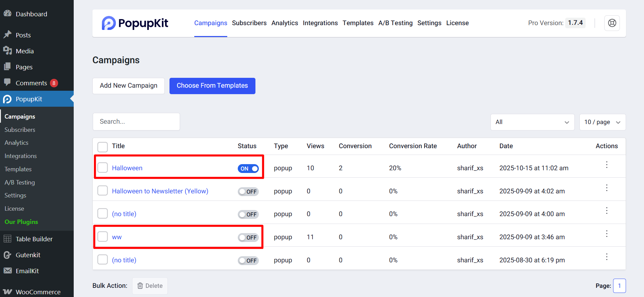Click Choose From Templates button
Screen dimensions: 644x297
[212, 86]
